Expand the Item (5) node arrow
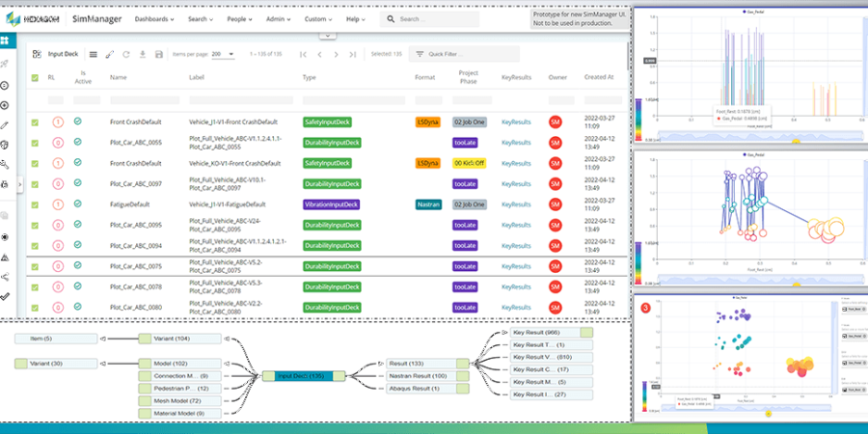Viewport: 868px width, 434px height. pyautogui.click(x=102, y=339)
